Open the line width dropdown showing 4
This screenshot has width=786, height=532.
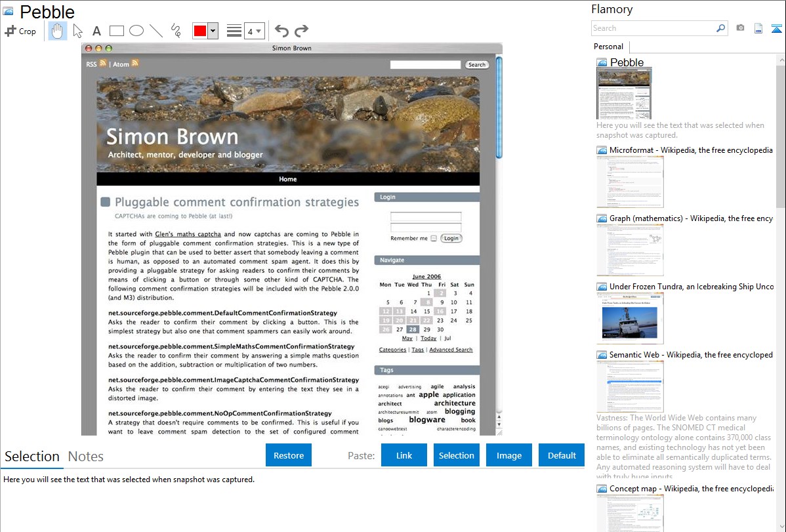point(254,31)
